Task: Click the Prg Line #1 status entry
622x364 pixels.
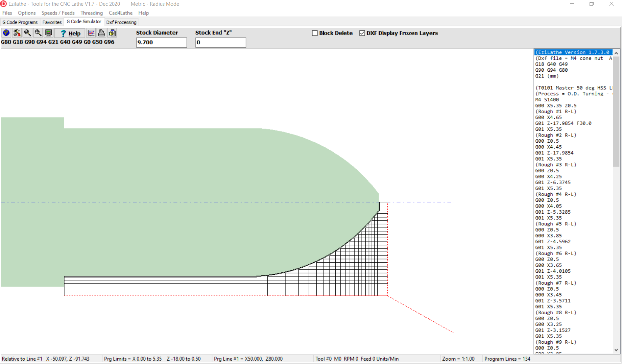Action: 248,359
